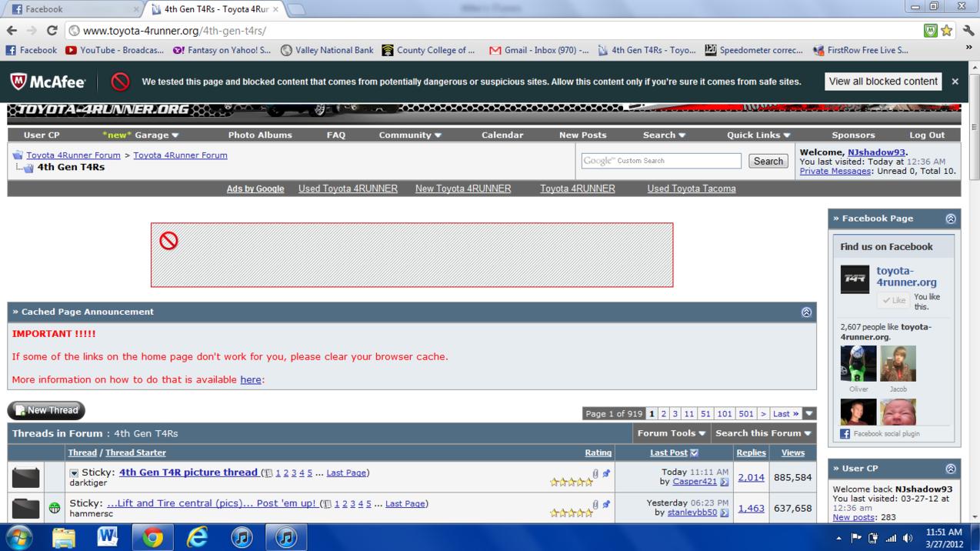The image size is (980, 551).
Task: Switch to the Facebook browser tab
Action: click(x=71, y=9)
